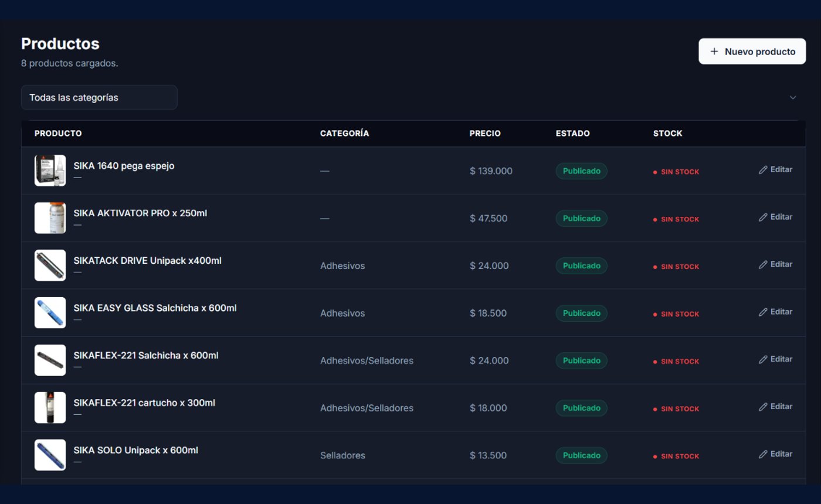
Task: Click the Publicado badge for SIKA SOLO
Action: tap(582, 456)
